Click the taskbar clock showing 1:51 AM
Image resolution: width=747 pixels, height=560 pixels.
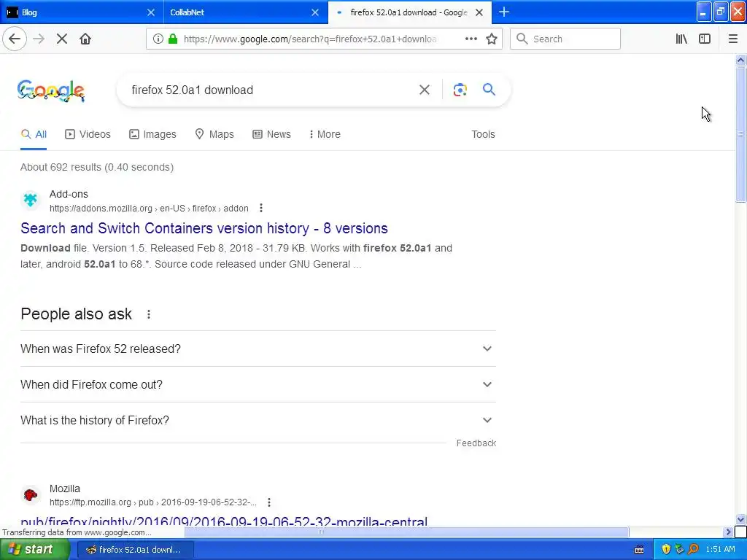720,550
